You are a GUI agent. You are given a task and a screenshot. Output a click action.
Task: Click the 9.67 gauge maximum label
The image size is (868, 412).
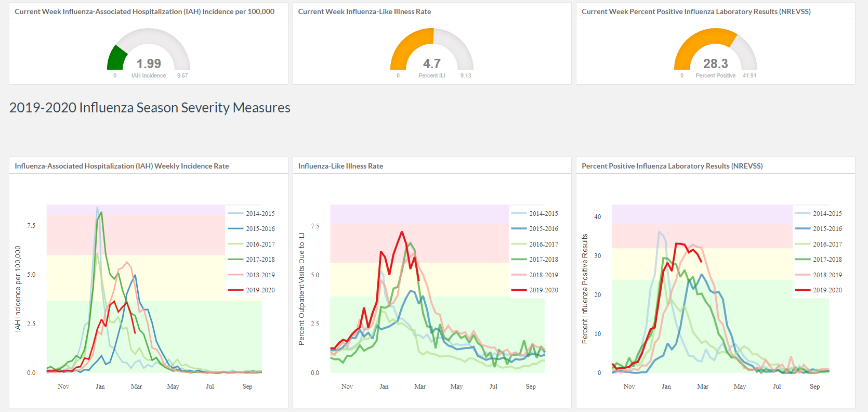182,75
